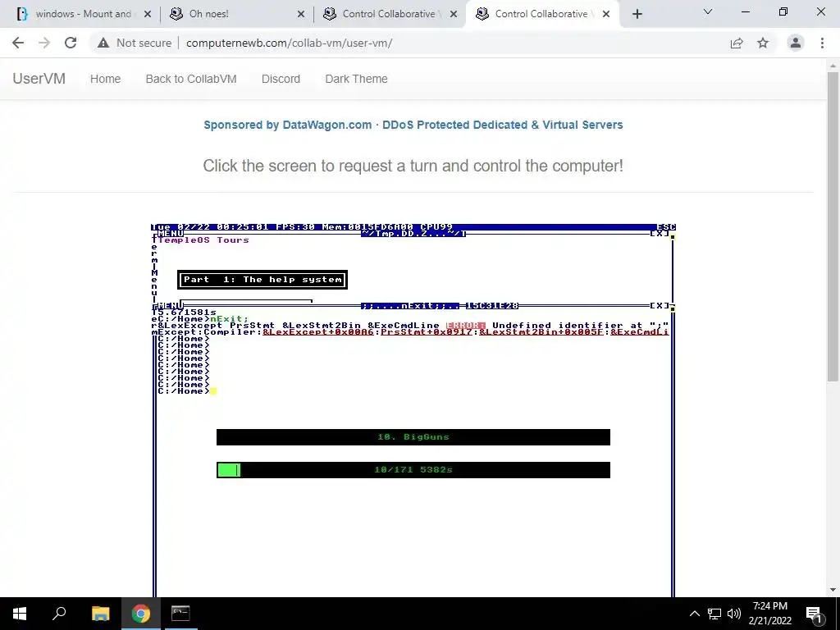Switch to Dark Theme
Screen dimensions: 840x630
click(356, 79)
